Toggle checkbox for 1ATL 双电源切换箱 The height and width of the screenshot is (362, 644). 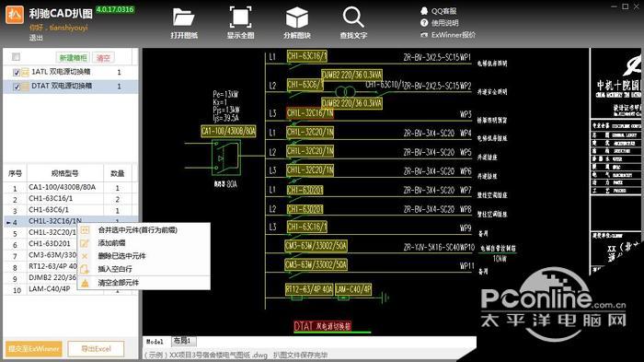17,73
